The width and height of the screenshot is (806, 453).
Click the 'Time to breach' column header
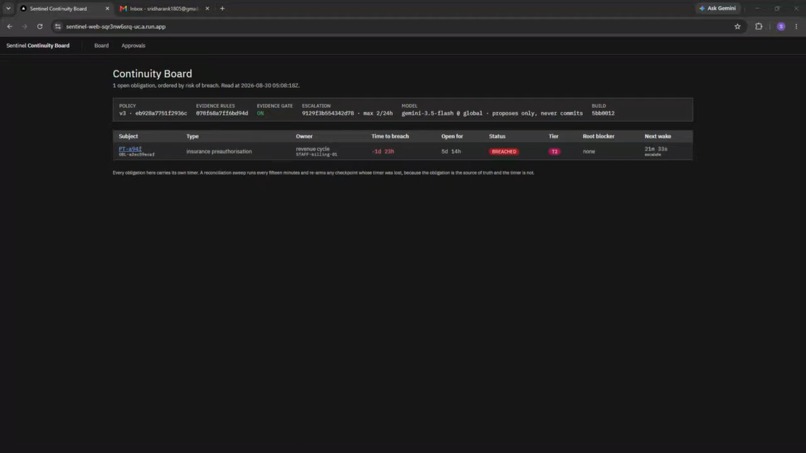(390, 136)
